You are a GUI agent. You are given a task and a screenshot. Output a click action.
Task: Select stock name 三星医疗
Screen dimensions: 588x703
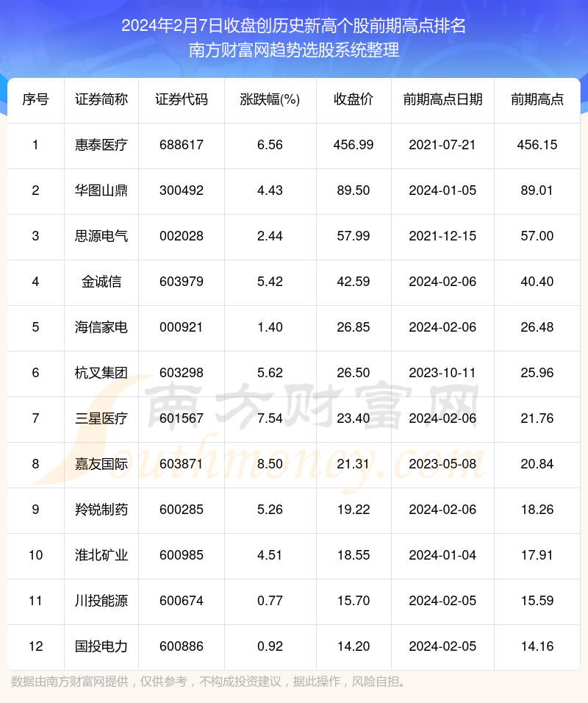coord(101,418)
